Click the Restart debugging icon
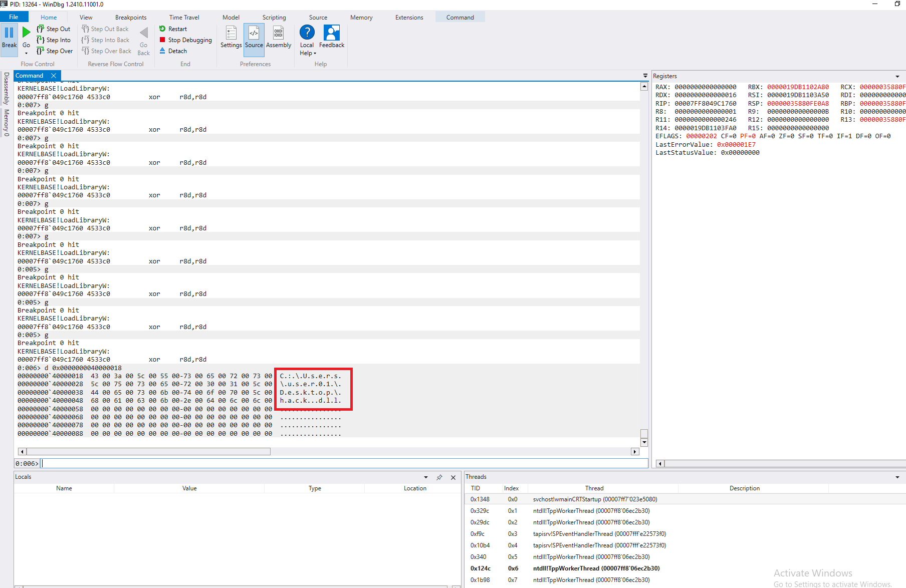The width and height of the screenshot is (906, 588). [162, 29]
